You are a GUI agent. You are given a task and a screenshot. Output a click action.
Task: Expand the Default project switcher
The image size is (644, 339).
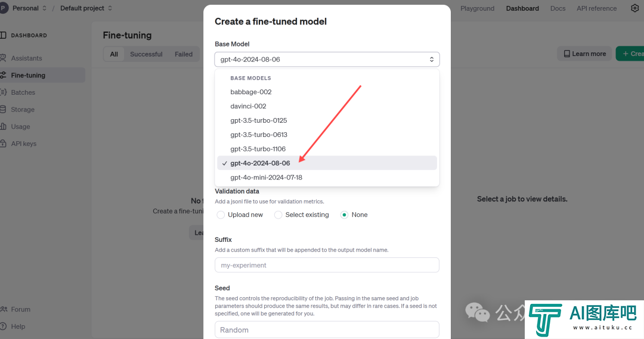pos(110,8)
